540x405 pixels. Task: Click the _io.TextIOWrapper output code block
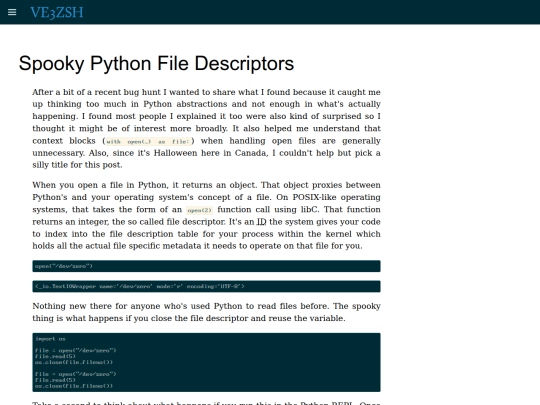206,286
